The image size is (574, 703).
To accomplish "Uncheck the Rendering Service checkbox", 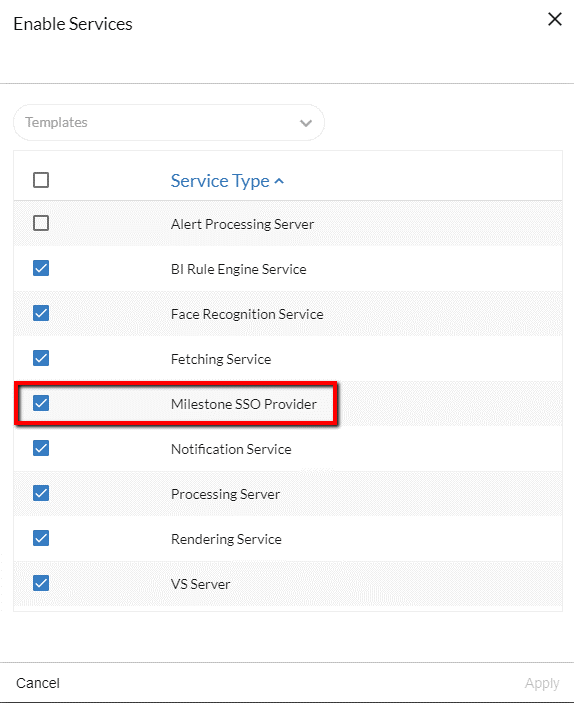I will click(41, 538).
